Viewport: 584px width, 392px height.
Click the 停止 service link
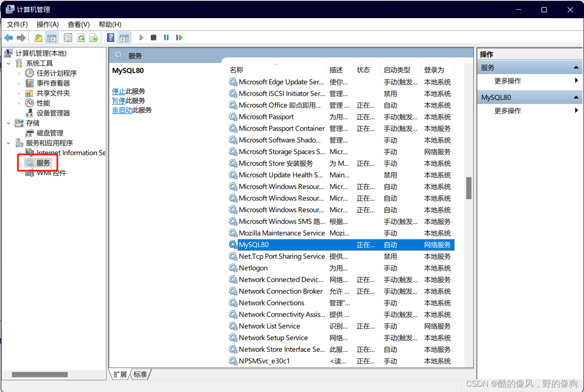[x=119, y=91]
